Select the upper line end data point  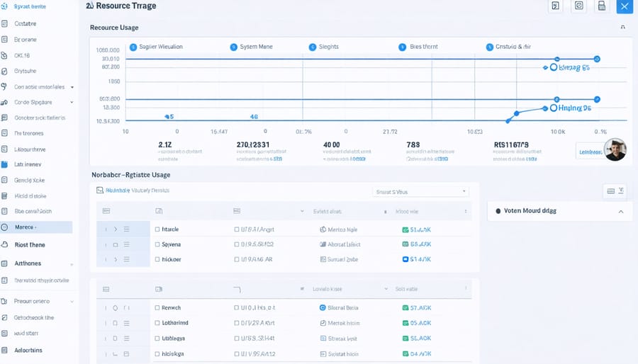click(x=597, y=59)
